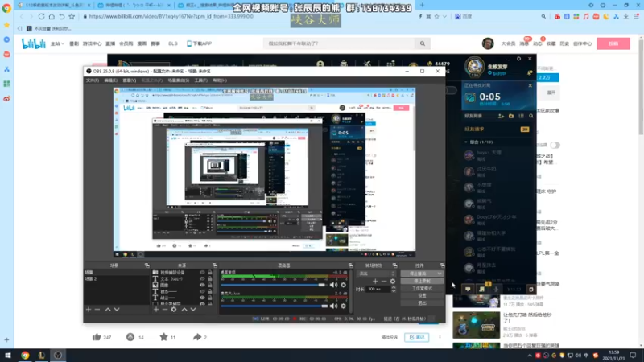644x362 pixels.
Task: Click the like thumbs-up icon under video
Action: point(97,337)
